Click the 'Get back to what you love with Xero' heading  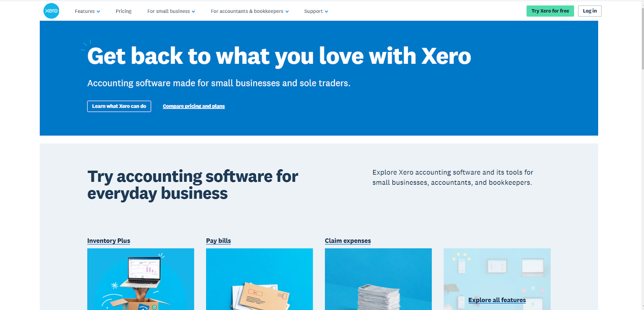tap(279, 56)
